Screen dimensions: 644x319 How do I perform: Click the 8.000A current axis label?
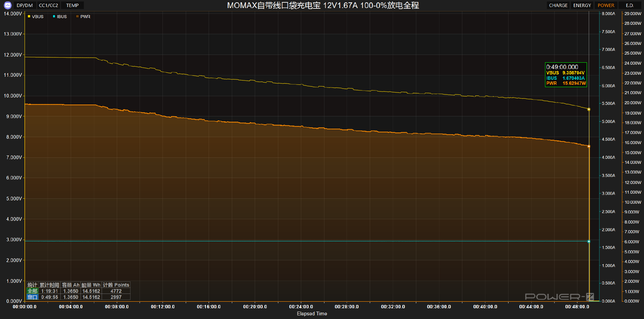[608, 14]
